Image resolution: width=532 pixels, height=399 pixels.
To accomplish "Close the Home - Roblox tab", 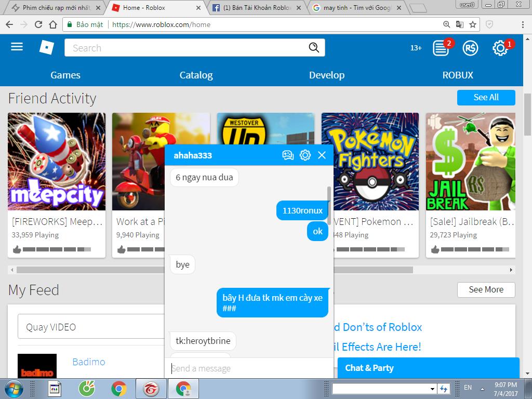I will point(198,7).
